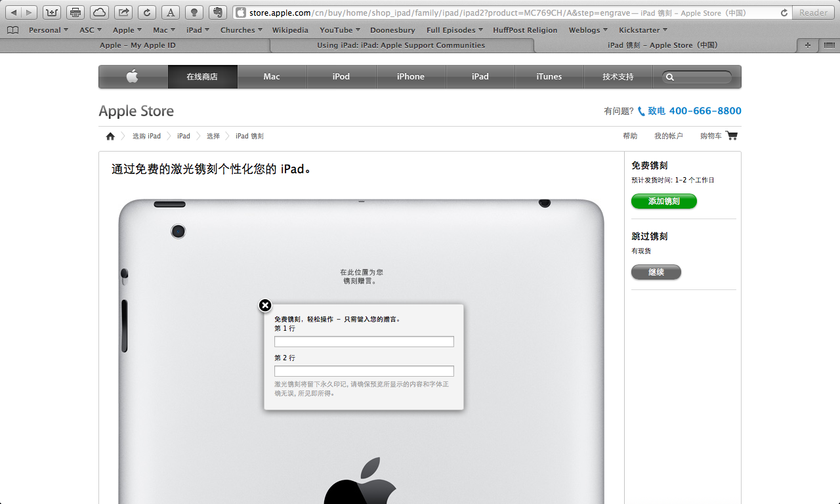Click the 购物车 link
The image size is (840, 504).
(711, 136)
